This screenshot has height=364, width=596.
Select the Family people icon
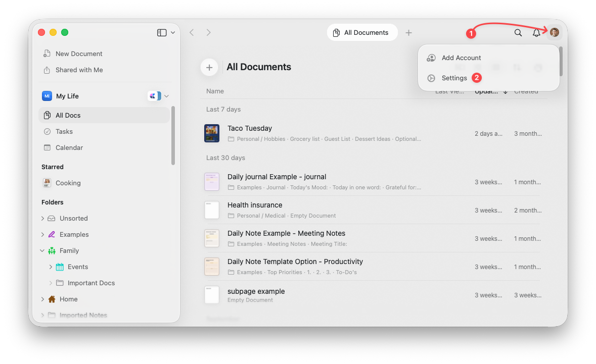click(52, 250)
